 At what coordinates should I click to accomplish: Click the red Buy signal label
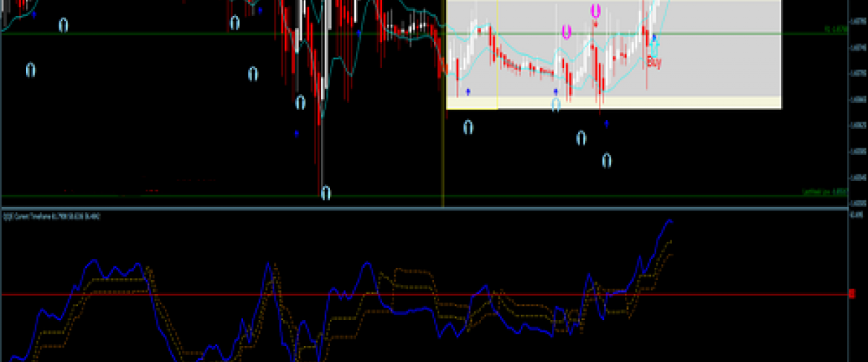654,63
